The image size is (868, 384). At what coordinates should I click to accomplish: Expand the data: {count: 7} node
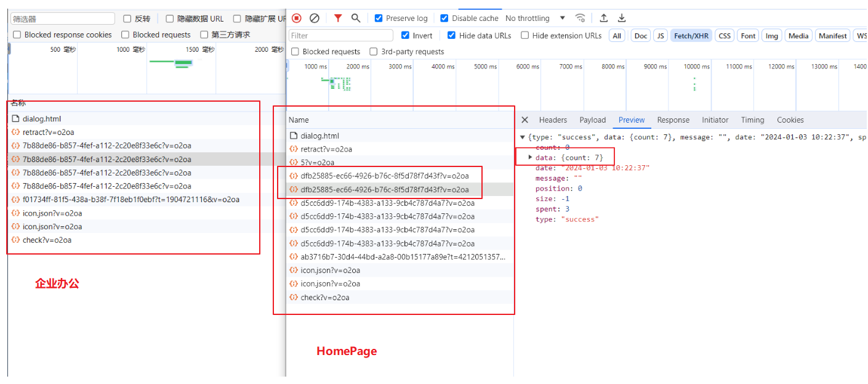click(531, 158)
